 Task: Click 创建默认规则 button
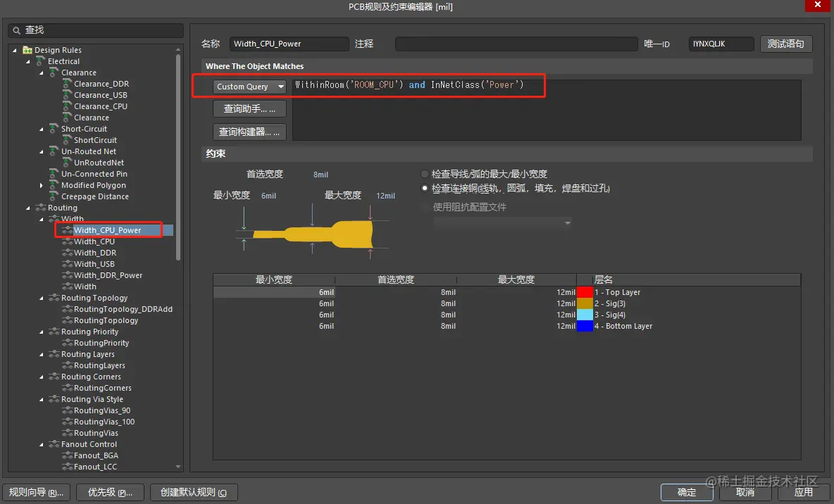point(194,492)
